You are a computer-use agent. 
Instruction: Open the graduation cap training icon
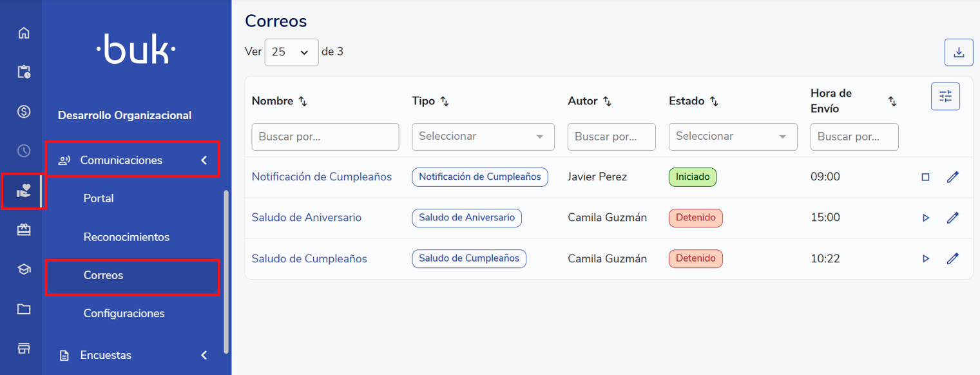pos(24,270)
